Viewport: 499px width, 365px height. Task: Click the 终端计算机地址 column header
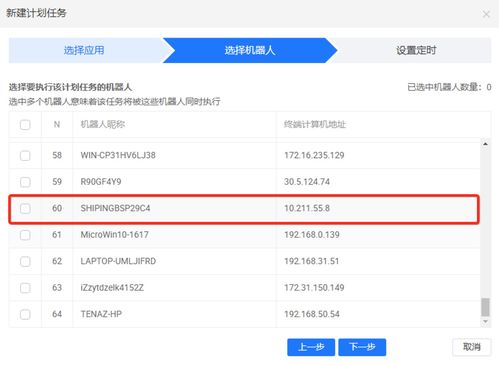click(315, 124)
